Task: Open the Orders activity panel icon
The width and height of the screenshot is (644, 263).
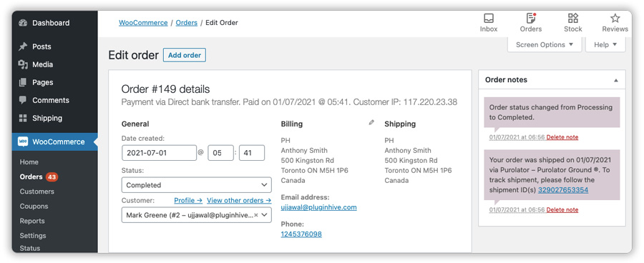Action: pos(531,18)
